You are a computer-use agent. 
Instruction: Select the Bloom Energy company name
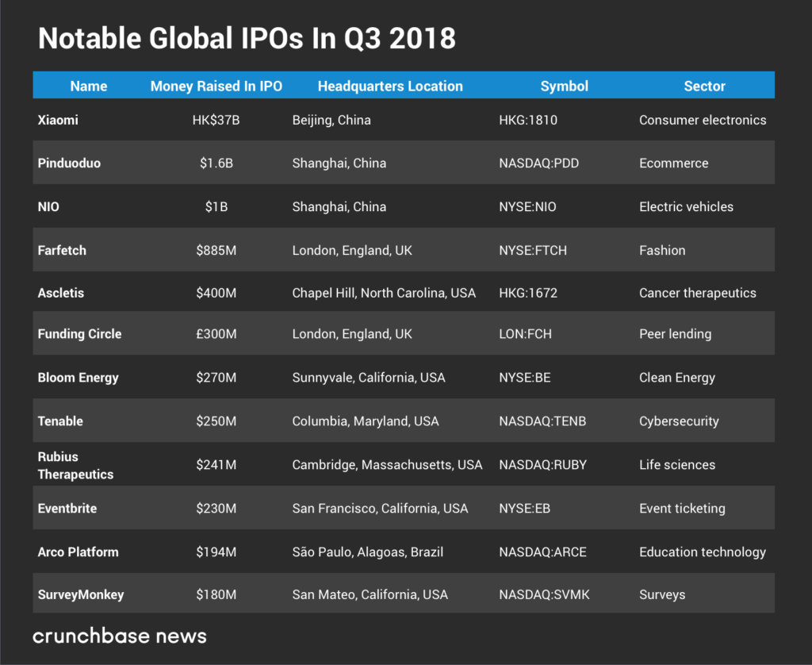(79, 378)
